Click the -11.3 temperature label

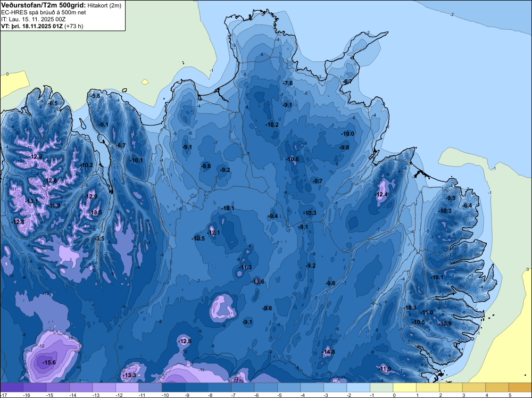245,267
